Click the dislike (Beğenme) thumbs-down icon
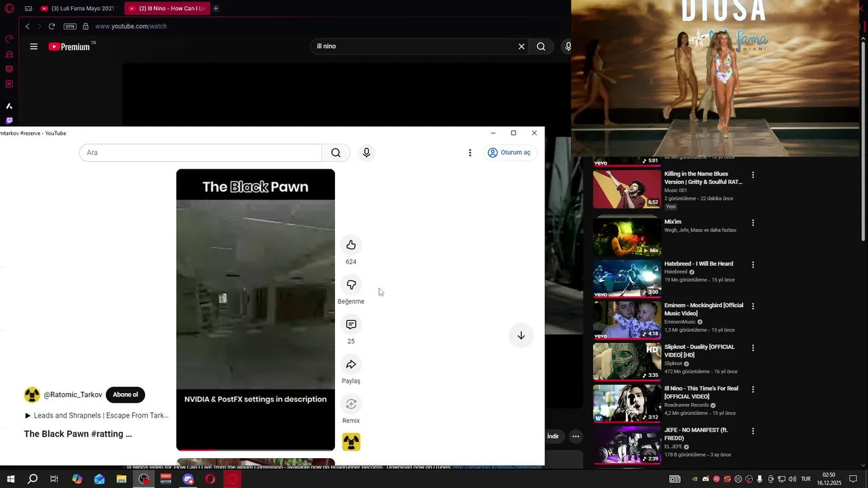This screenshot has height=488, width=868. click(351, 285)
